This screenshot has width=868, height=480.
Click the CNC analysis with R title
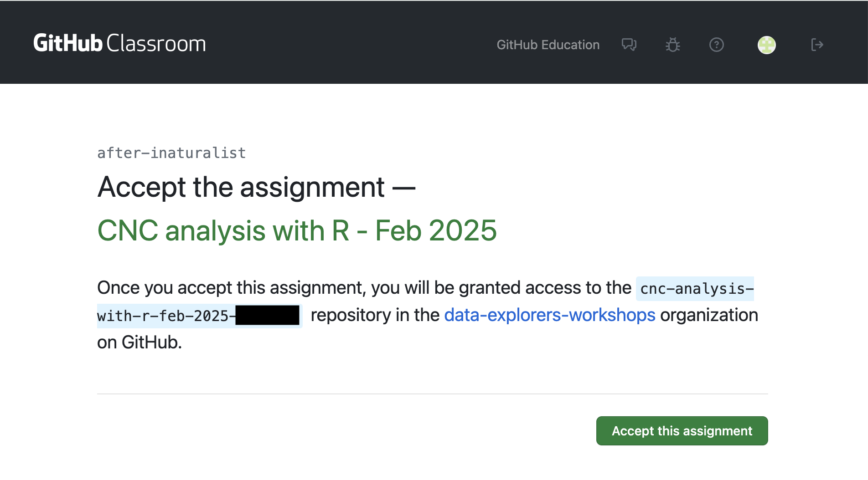(297, 230)
